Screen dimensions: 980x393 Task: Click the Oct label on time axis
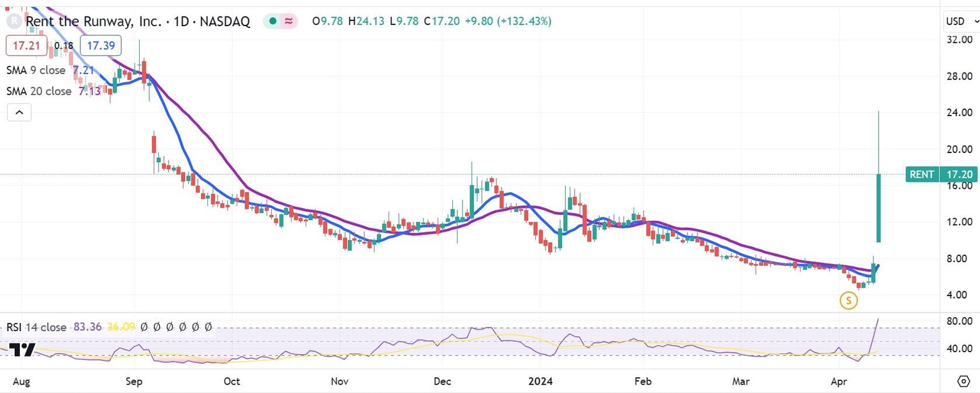[232, 382]
